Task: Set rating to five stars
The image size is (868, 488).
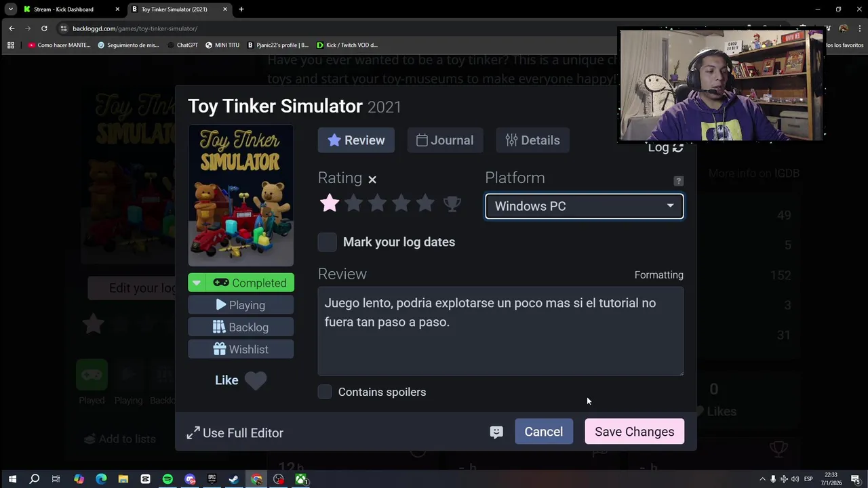Action: coord(425,203)
